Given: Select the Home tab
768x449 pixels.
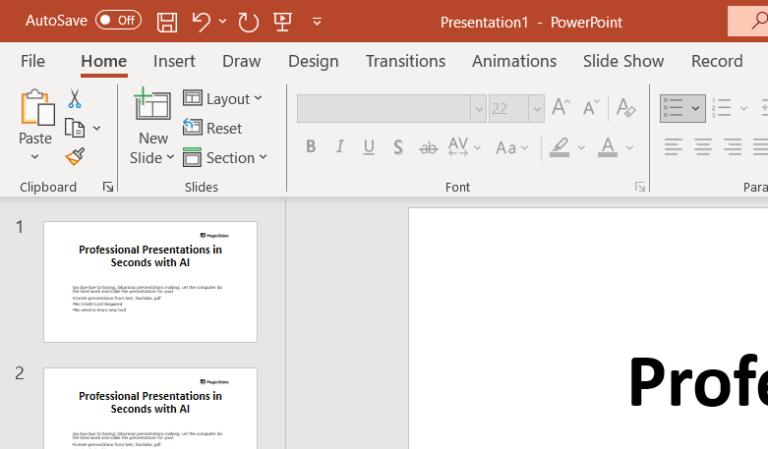Looking at the screenshot, I should pos(104,61).
